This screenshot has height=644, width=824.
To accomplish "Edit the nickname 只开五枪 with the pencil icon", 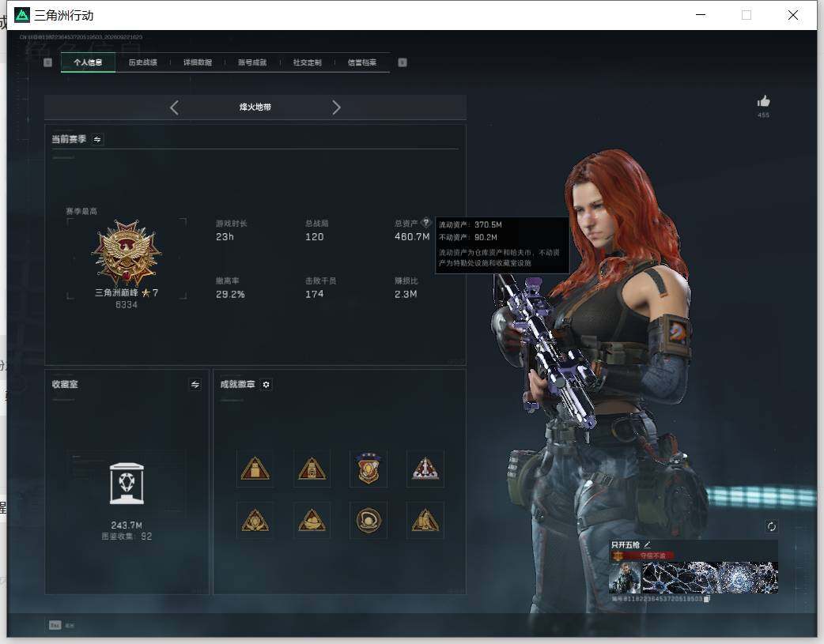I will tap(647, 544).
